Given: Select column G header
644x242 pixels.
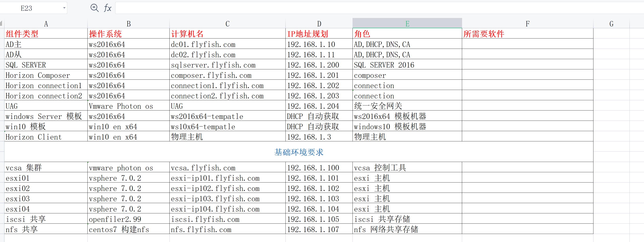Looking at the screenshot, I should coord(611,24).
